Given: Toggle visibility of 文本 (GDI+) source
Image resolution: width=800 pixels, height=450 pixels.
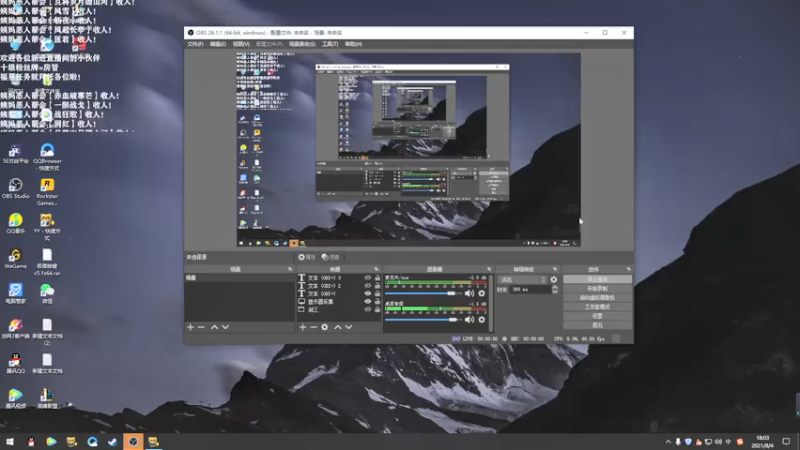Looking at the screenshot, I should click(367, 294).
